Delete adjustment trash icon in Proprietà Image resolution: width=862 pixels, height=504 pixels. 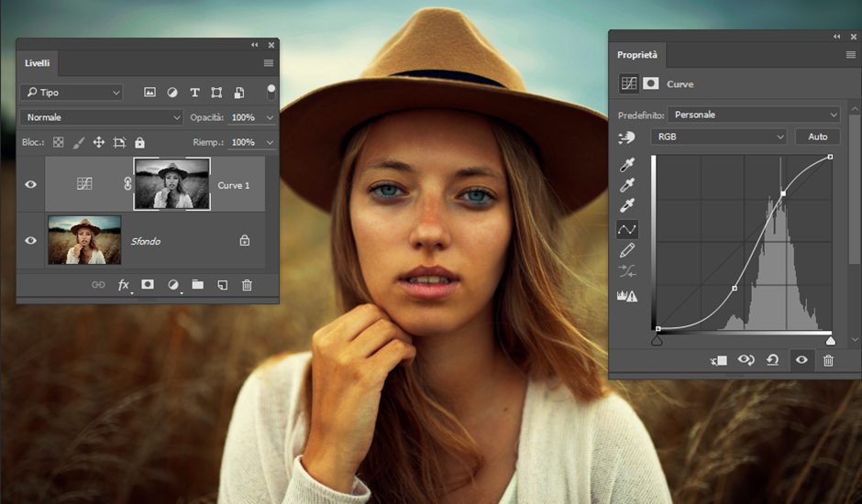tap(828, 360)
